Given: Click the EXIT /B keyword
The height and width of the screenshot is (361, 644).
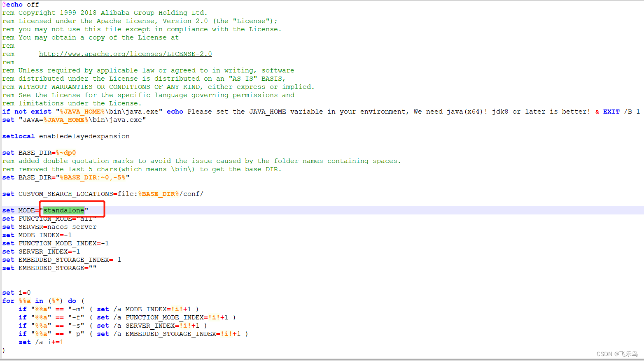Looking at the screenshot, I should 611,111.
